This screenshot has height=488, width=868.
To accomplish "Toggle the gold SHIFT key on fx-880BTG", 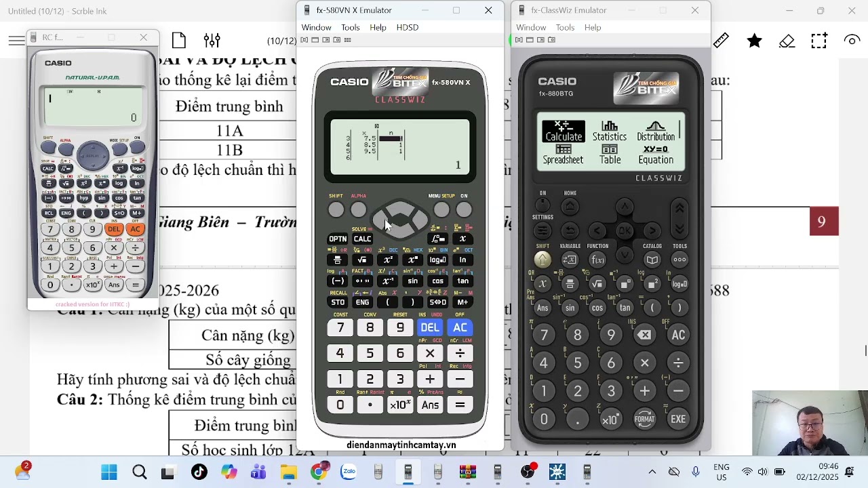I will (x=542, y=260).
